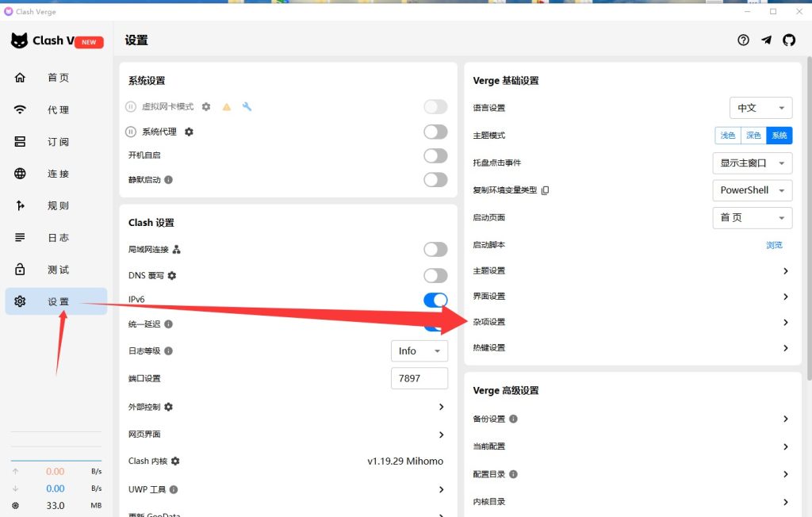Image resolution: width=812 pixels, height=517 pixels.
Task: Open the Telegram channel icon
Action: 766,40
